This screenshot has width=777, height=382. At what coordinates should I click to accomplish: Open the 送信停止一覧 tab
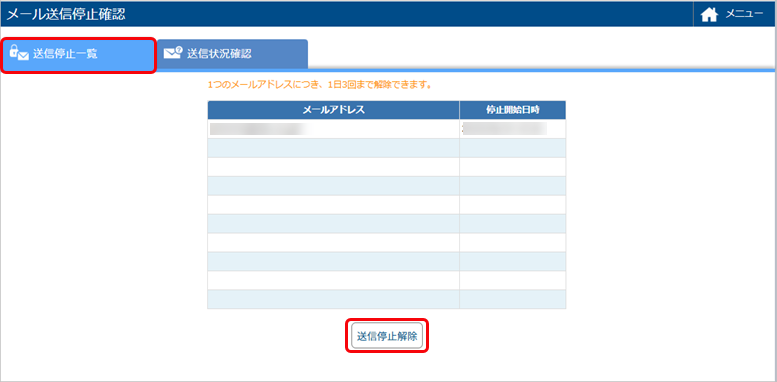pyautogui.click(x=79, y=55)
